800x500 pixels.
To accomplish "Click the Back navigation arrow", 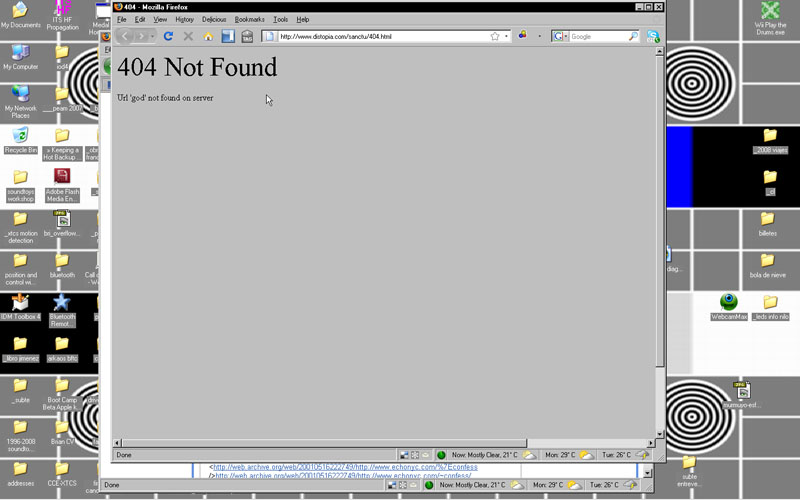I will [x=125, y=37].
